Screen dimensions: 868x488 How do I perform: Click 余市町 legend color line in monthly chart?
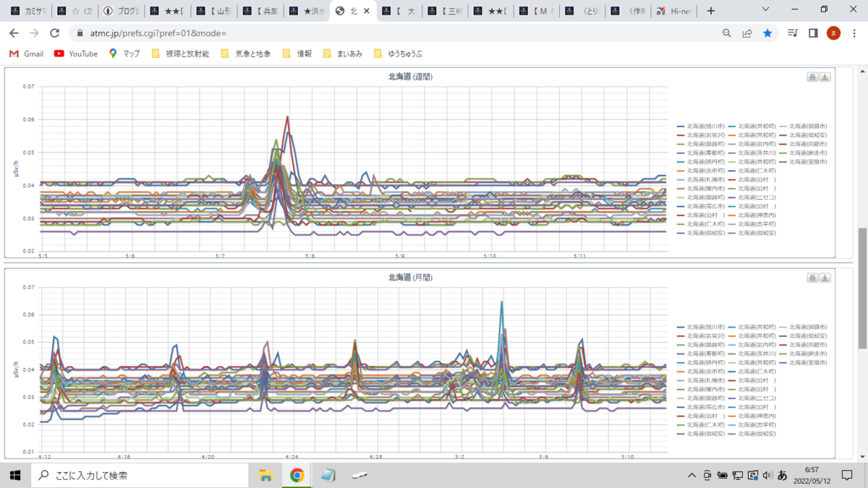pos(681,372)
